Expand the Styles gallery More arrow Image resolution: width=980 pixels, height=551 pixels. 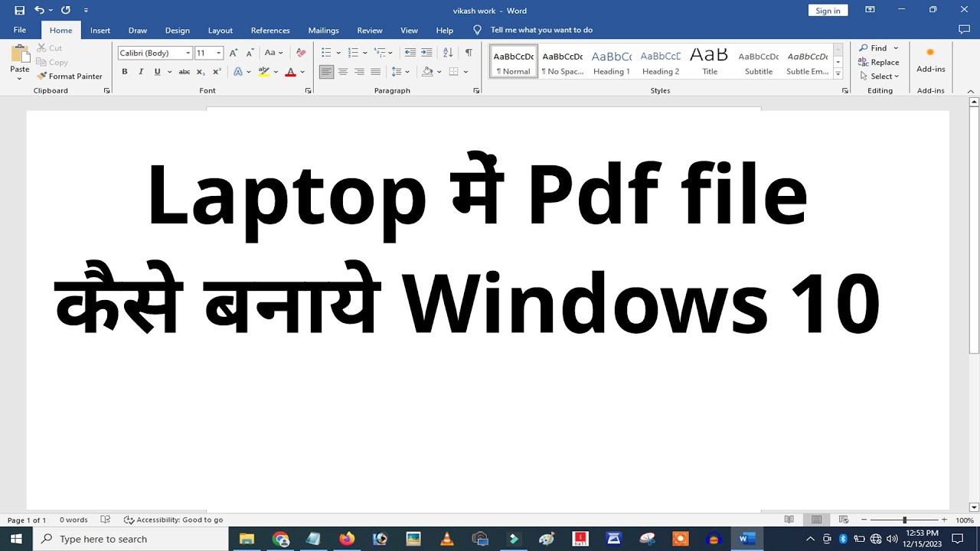tap(838, 74)
